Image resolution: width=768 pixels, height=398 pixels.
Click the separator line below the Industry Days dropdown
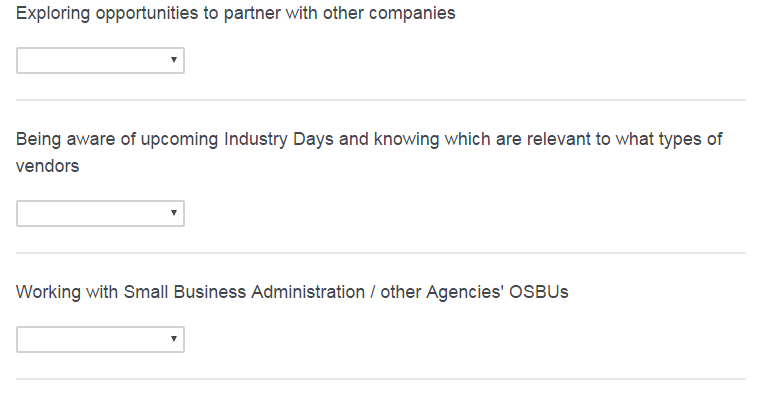pyautogui.click(x=381, y=253)
